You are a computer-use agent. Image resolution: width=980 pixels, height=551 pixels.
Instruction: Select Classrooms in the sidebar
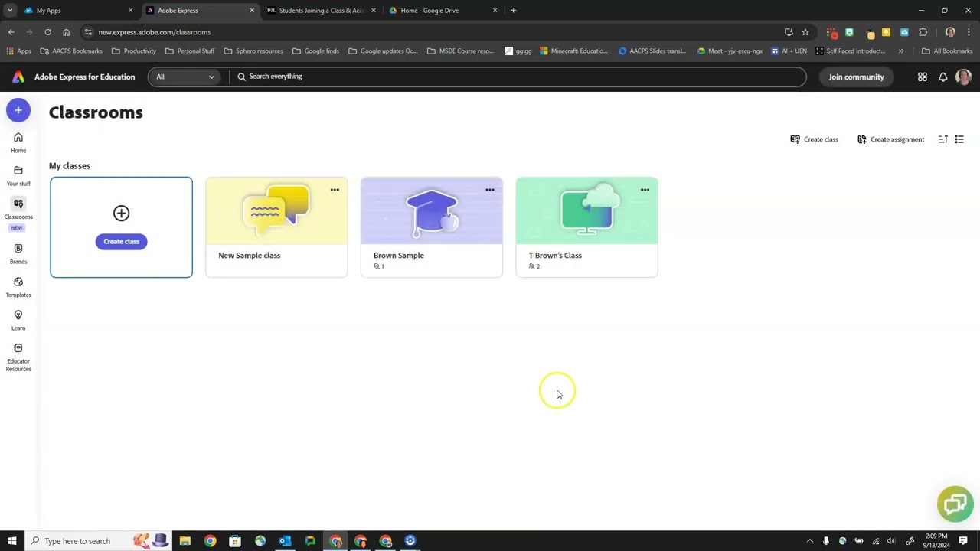pyautogui.click(x=18, y=209)
